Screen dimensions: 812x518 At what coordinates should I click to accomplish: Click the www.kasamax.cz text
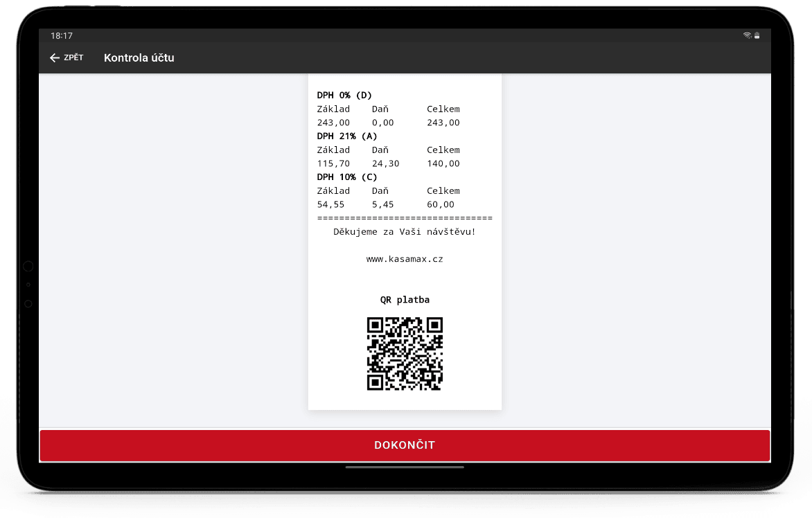coord(405,259)
